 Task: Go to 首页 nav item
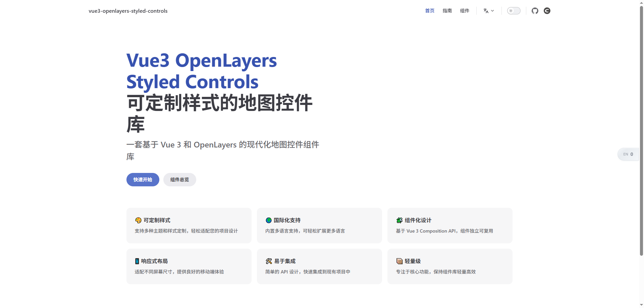430,11
